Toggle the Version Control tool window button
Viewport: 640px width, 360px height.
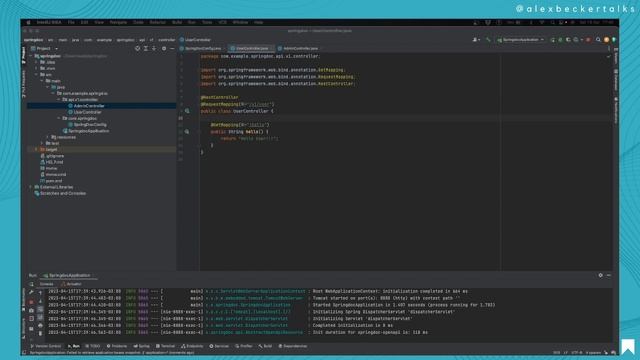(x=46, y=346)
